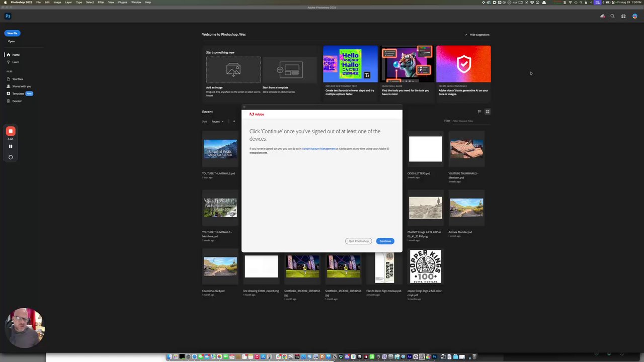This screenshot has width=644, height=362.
Task: Click the New file button
Action: (x=12, y=33)
